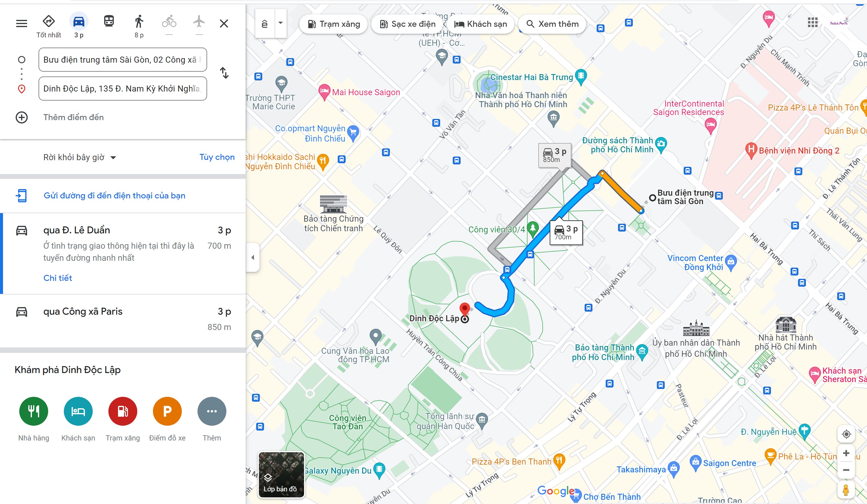This screenshot has width=867, height=504.
Task: Select the route via Công xã Paris
Action: click(x=123, y=320)
